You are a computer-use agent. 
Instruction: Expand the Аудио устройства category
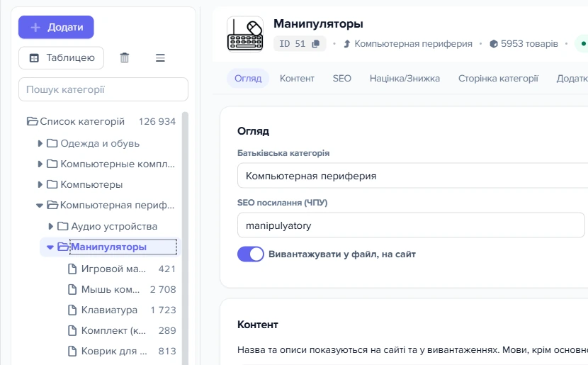[50, 226]
